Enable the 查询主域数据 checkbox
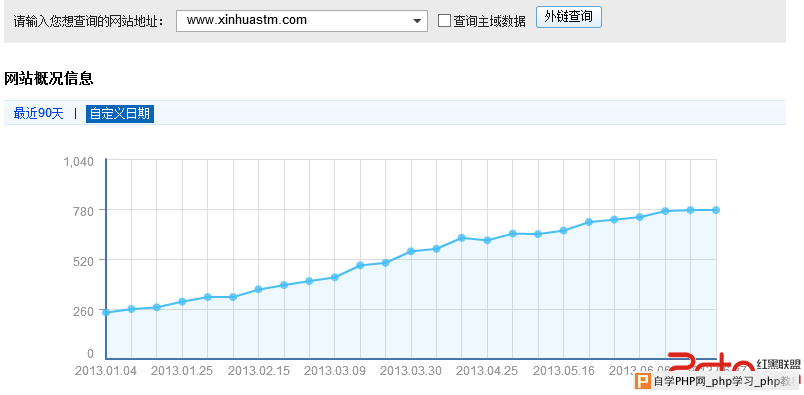 (445, 21)
